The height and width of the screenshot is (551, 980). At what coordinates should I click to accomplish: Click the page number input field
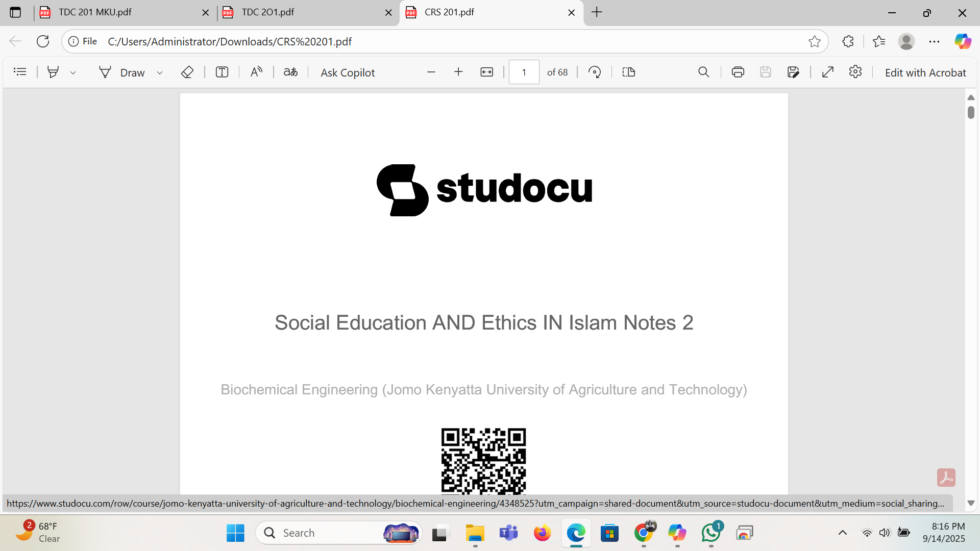(524, 72)
